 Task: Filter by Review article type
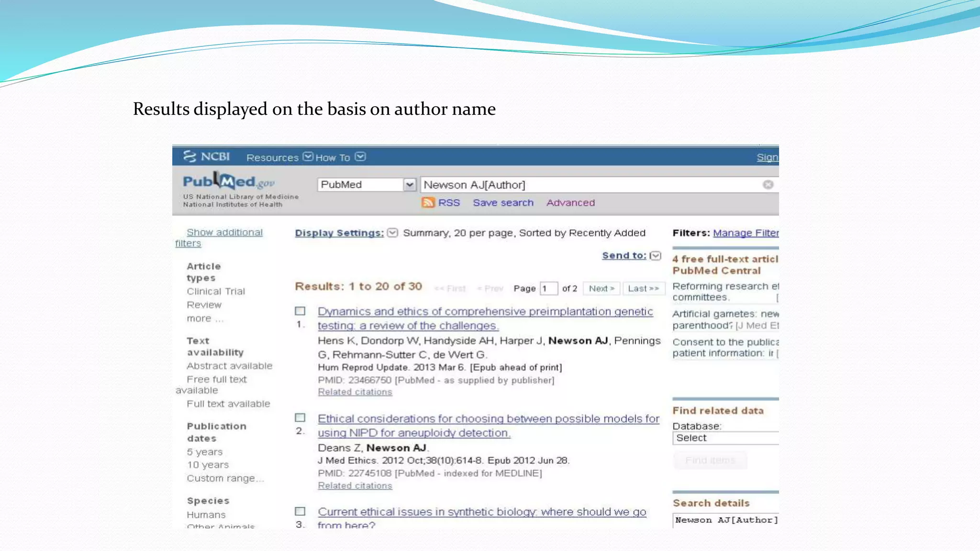click(x=204, y=305)
